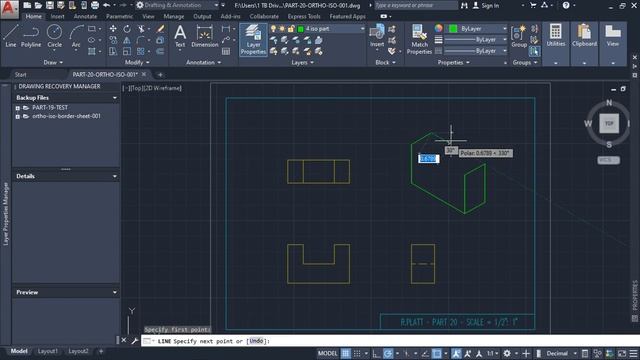Select the Dimension tool
Screen dimensions: 640x360
tap(204, 36)
